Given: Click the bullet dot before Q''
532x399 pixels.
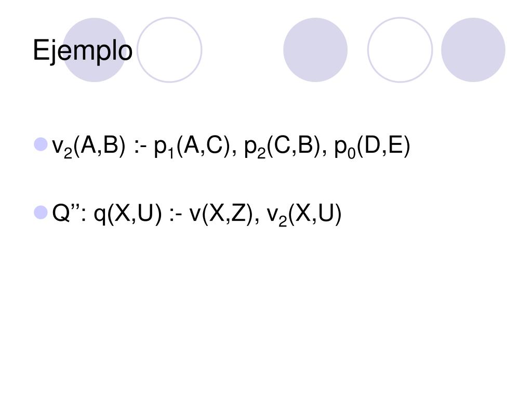Looking at the screenshot, I should coord(41,212).
